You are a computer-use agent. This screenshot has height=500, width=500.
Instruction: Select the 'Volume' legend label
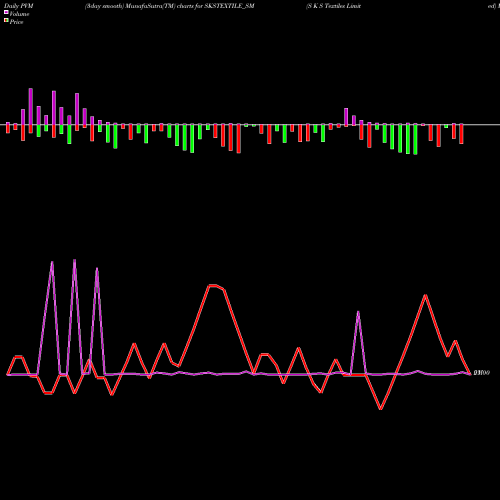[x=19, y=14]
